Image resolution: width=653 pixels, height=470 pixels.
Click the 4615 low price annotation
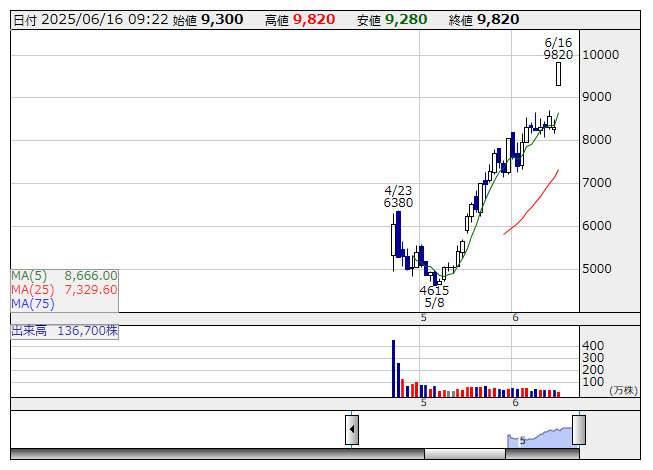(x=434, y=290)
